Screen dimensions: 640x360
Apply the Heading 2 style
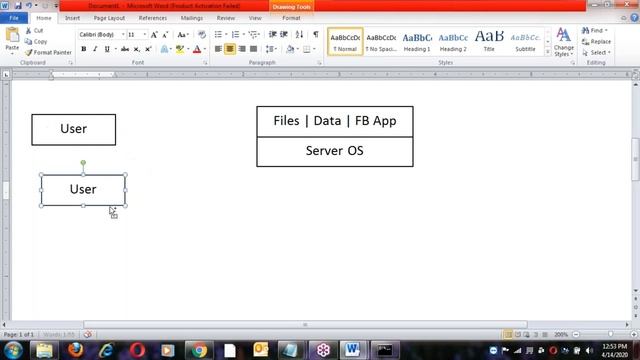coord(453,42)
